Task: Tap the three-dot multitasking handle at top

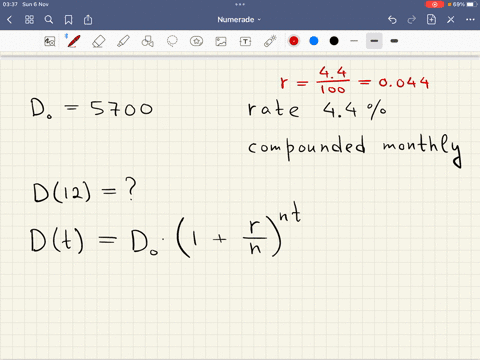Action: coord(240,4)
